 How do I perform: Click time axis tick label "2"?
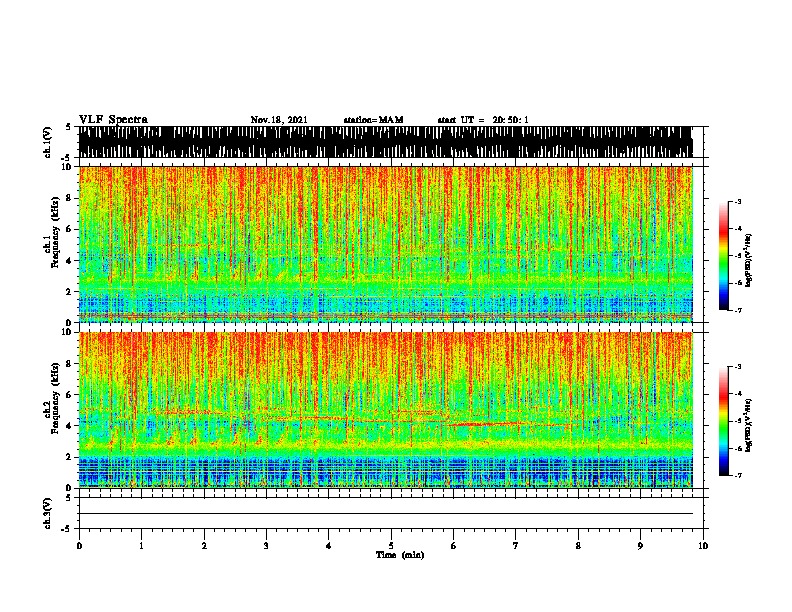click(204, 546)
